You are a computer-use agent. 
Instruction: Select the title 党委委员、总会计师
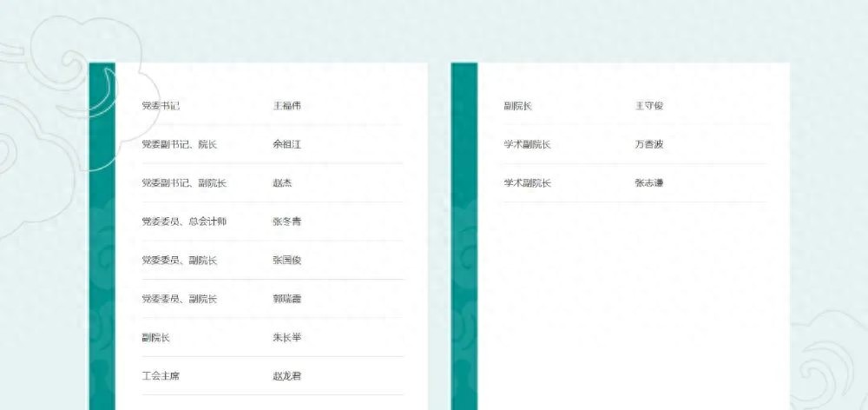[184, 222]
